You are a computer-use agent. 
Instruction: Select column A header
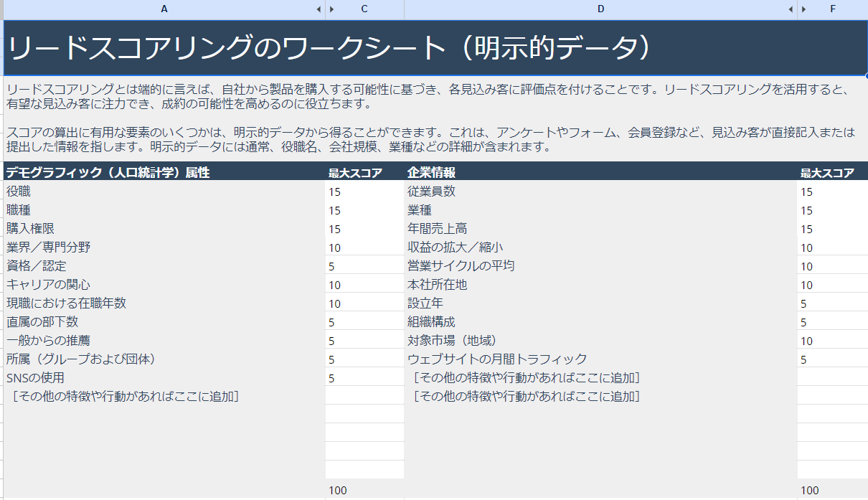pos(164,9)
